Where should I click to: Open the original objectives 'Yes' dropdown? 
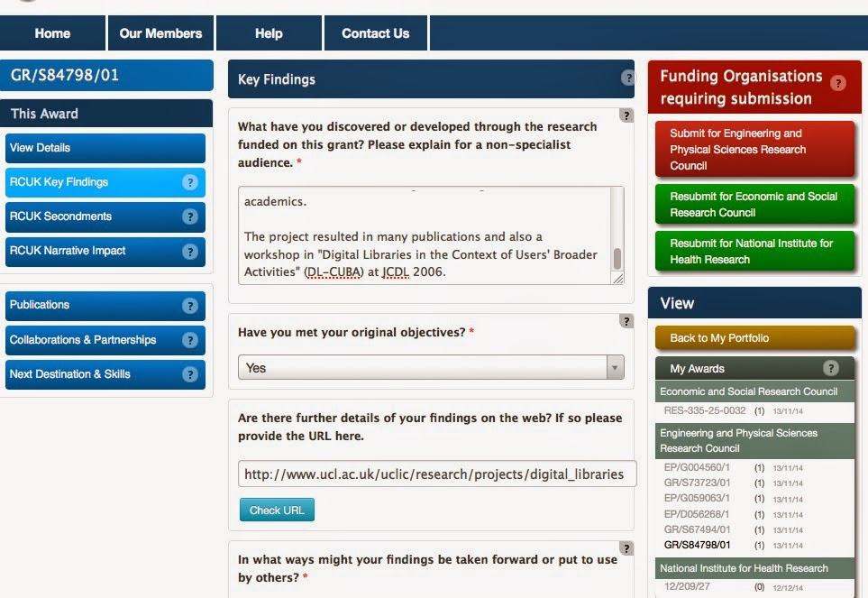tap(431, 368)
